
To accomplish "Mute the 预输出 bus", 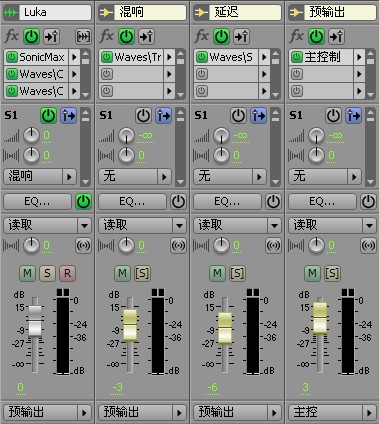I will [312, 274].
